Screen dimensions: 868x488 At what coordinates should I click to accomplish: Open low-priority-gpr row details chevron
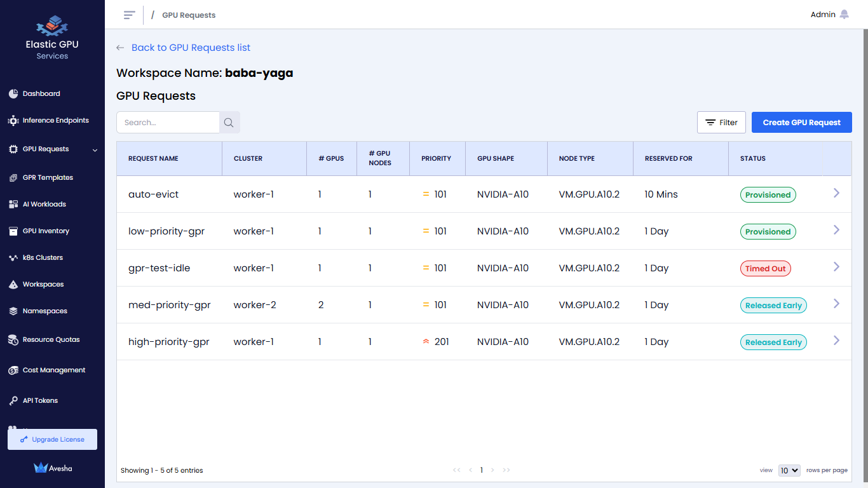pyautogui.click(x=836, y=230)
